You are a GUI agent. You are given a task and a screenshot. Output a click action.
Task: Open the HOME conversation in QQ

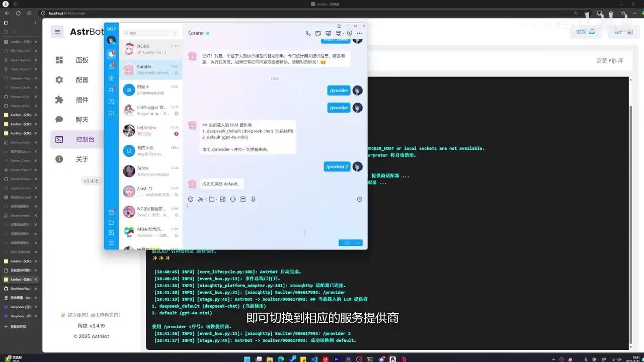150,49
